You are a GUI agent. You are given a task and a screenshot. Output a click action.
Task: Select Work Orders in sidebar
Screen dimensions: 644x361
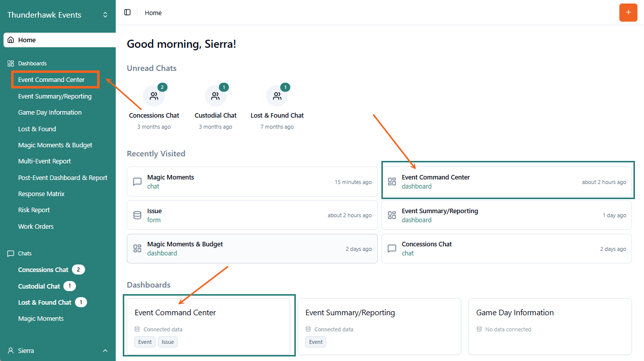point(36,226)
